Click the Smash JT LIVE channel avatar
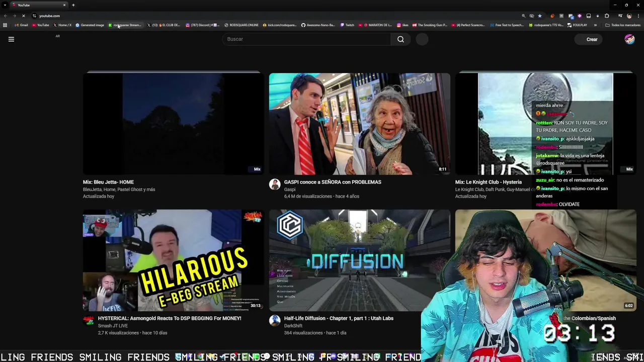This screenshot has height=362, width=644. coord(89,321)
